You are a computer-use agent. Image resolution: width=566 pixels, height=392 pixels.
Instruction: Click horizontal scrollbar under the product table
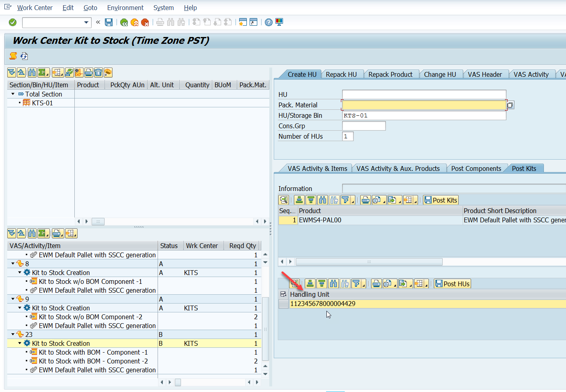pos(369,262)
